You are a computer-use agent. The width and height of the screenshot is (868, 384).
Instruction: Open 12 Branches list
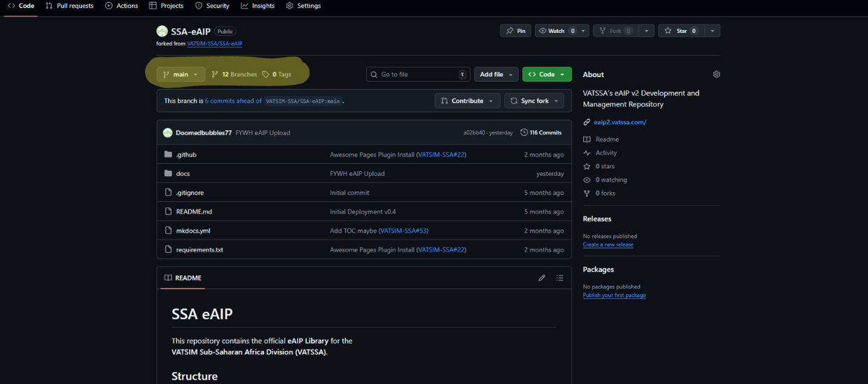[234, 74]
